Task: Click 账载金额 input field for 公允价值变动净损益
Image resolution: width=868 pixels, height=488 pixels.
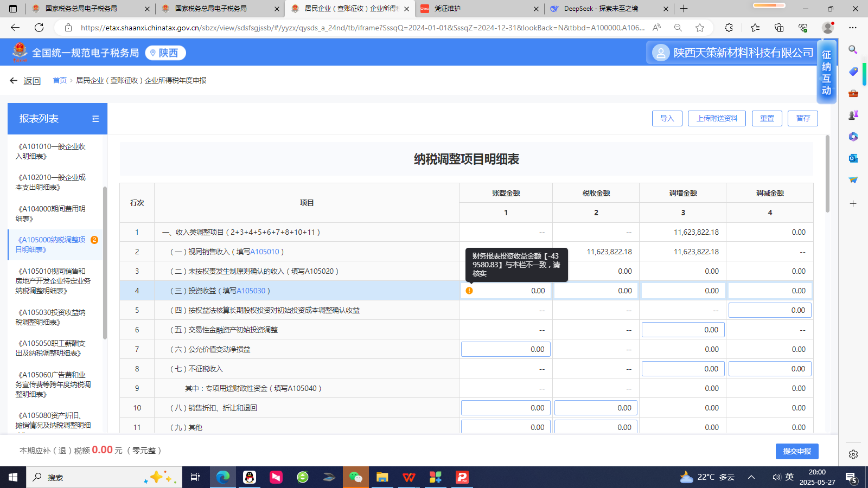Action: [x=506, y=349]
